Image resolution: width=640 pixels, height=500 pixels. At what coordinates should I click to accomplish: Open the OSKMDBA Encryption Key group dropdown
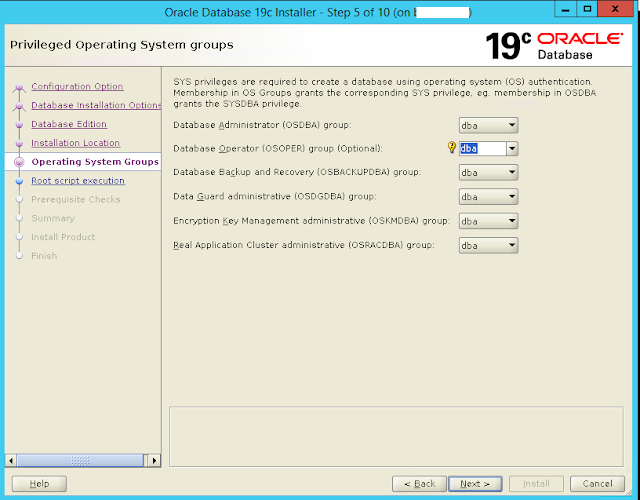click(x=488, y=221)
